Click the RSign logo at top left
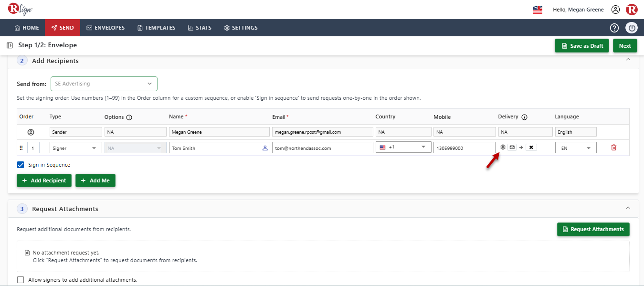The width and height of the screenshot is (644, 286). pos(20,9)
